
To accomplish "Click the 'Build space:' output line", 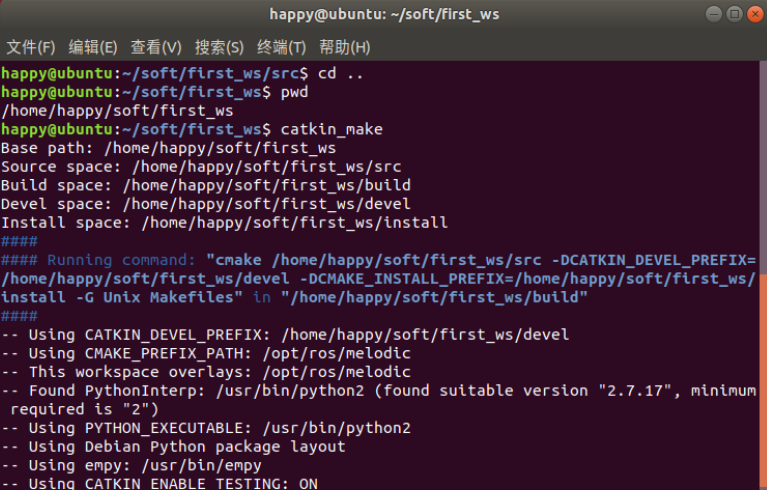I will coord(206,185).
